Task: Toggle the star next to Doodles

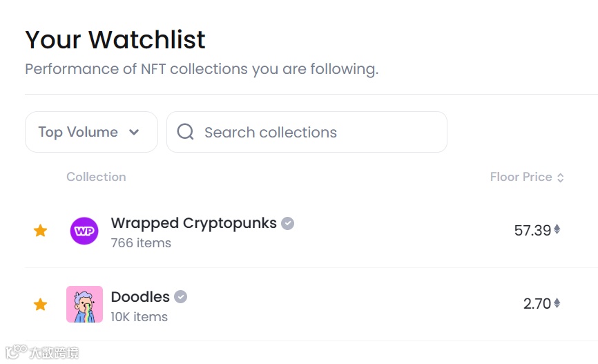Action: (x=41, y=304)
